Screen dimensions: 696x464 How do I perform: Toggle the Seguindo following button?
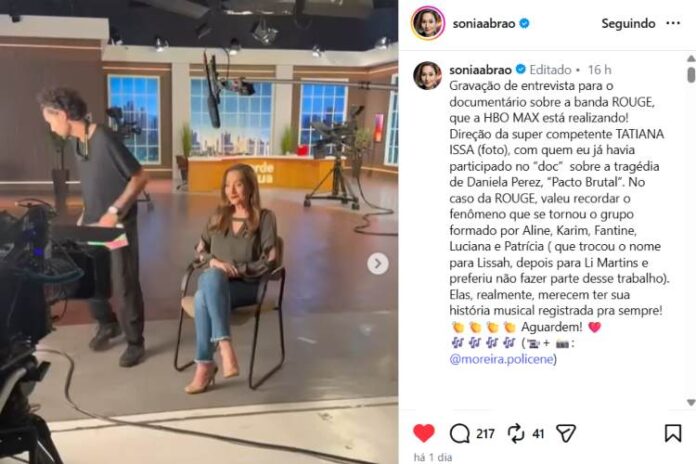pyautogui.click(x=628, y=23)
